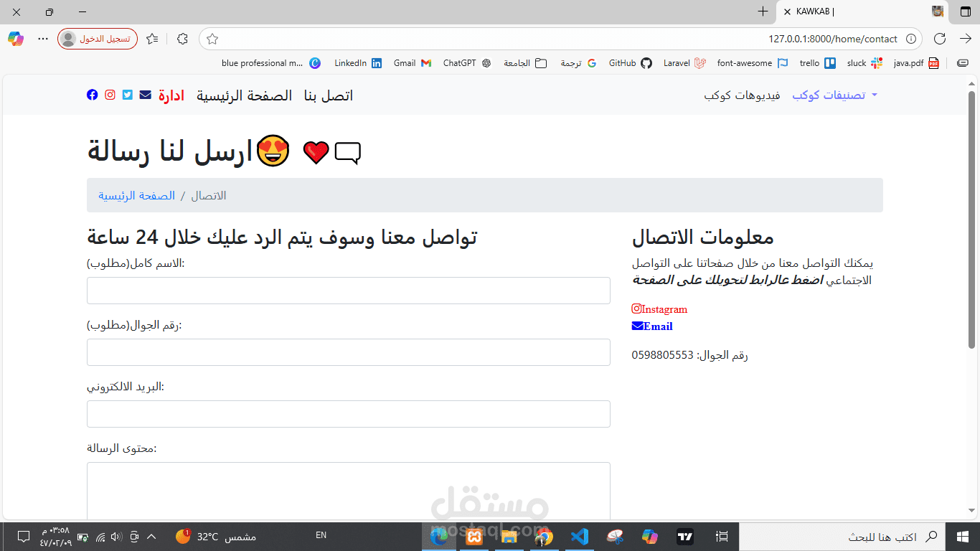Open the font-awesome bookmark
Screen dimensions: 980x551
[753, 63]
